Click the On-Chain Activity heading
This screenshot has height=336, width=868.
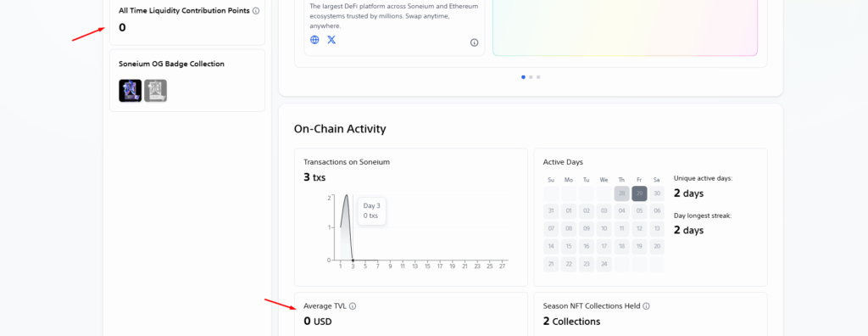click(x=340, y=129)
